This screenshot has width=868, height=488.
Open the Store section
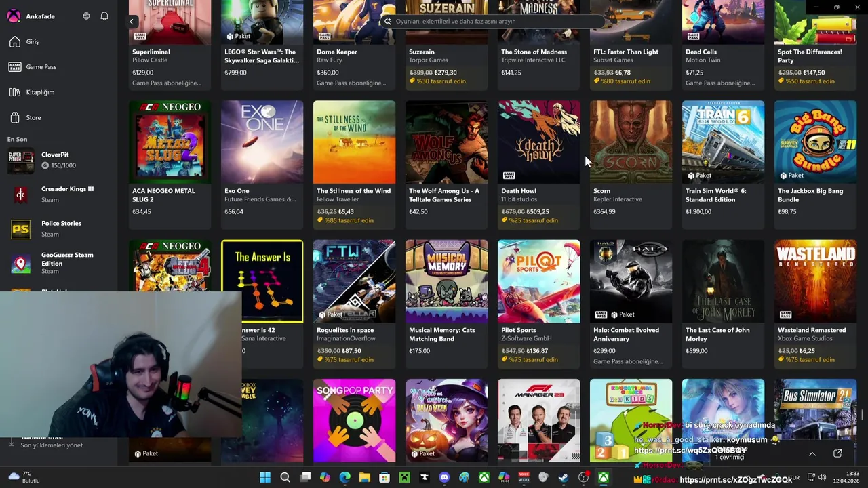coord(58,118)
